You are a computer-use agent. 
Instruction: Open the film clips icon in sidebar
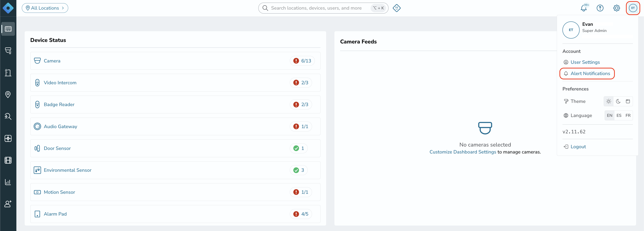(x=8, y=160)
